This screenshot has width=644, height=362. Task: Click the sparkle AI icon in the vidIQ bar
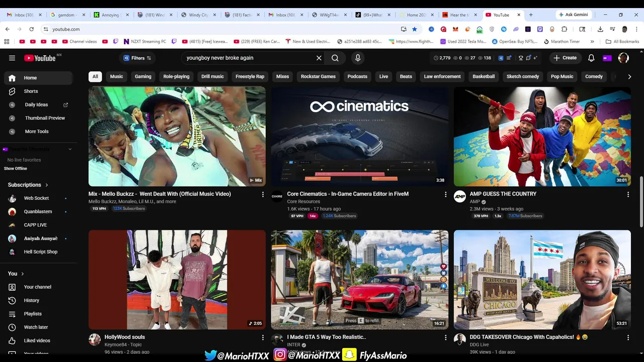click(x=535, y=58)
